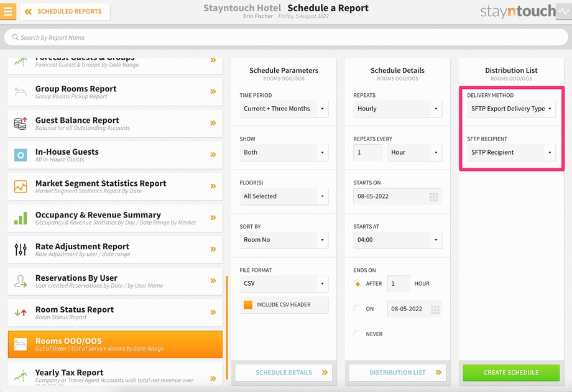The width and height of the screenshot is (572, 392).
Task: Click the Rate Adjustment sliders icon
Action: click(x=21, y=249)
